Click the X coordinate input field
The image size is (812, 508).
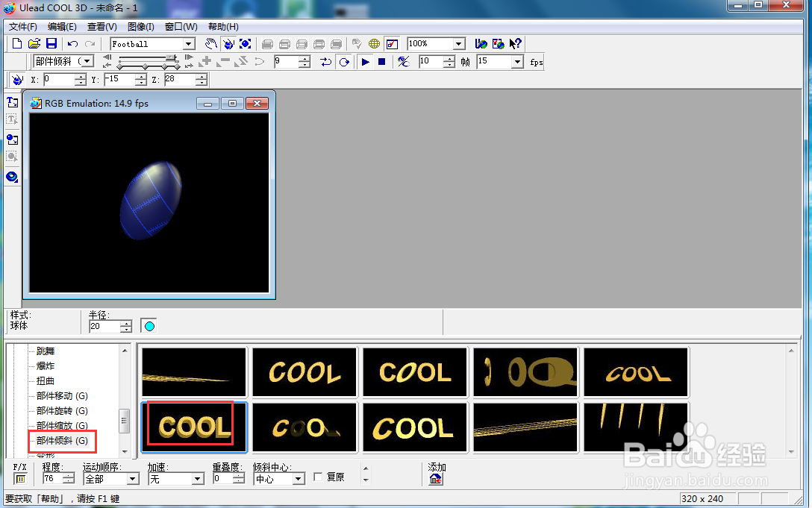(x=58, y=80)
